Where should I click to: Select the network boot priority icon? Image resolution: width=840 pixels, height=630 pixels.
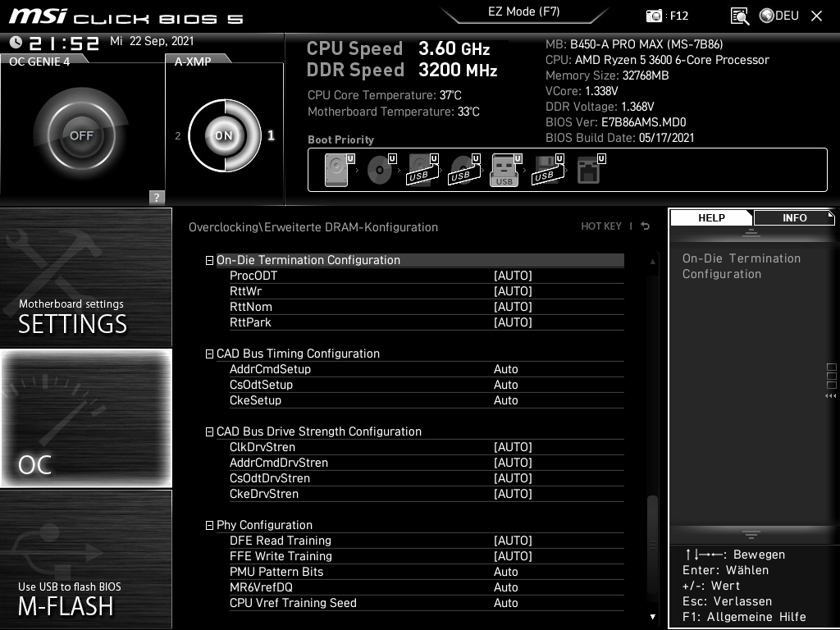[x=592, y=168]
